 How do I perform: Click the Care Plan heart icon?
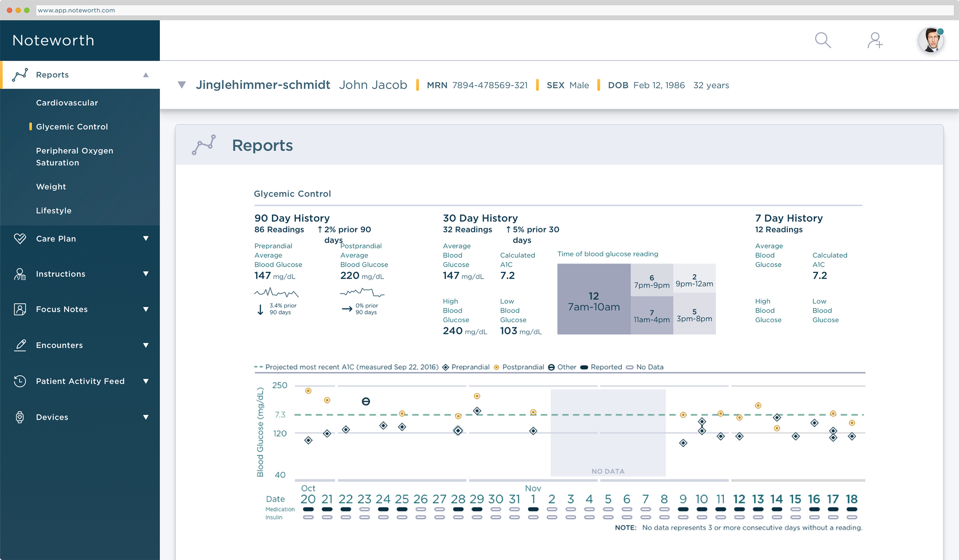coord(20,239)
